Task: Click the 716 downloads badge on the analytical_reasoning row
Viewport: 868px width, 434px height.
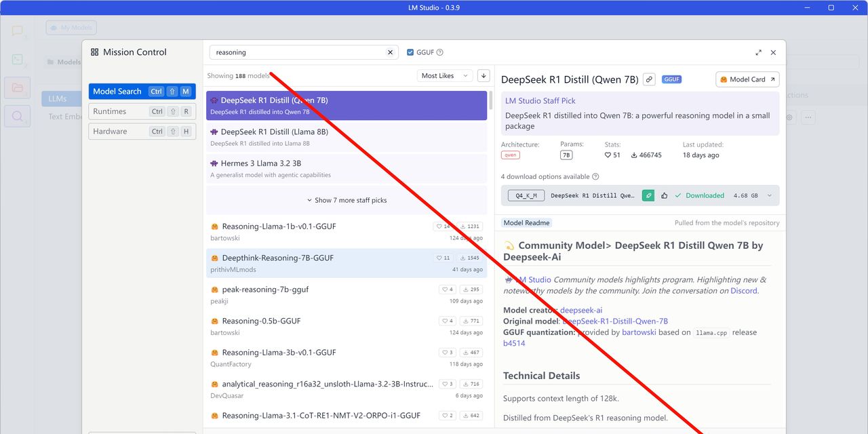Action: point(471,384)
